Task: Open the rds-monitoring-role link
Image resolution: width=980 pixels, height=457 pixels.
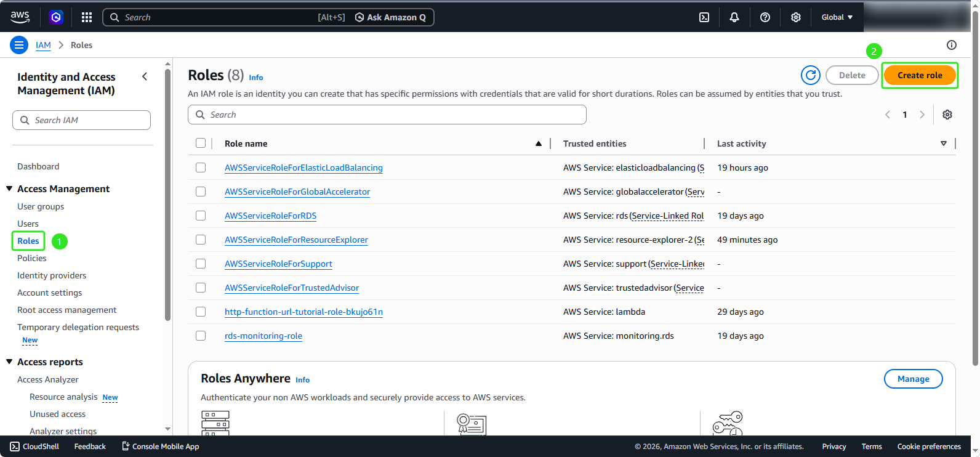Action: (x=263, y=336)
